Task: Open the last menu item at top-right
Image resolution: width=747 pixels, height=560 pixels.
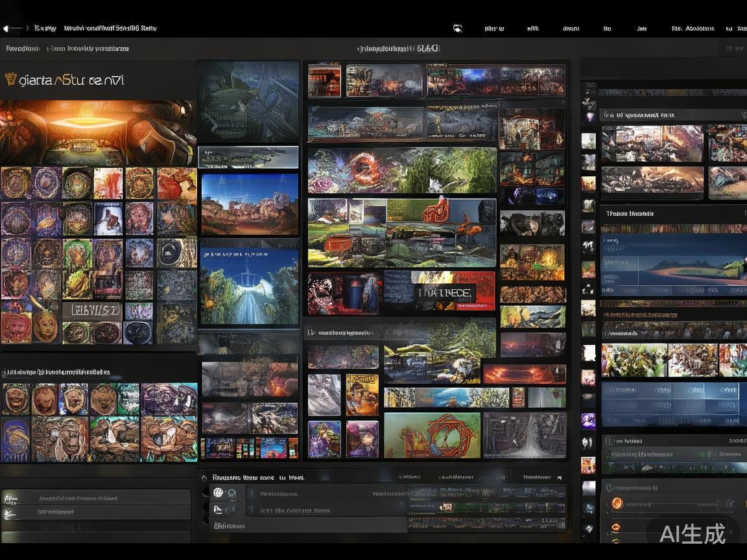Action: click(x=742, y=29)
